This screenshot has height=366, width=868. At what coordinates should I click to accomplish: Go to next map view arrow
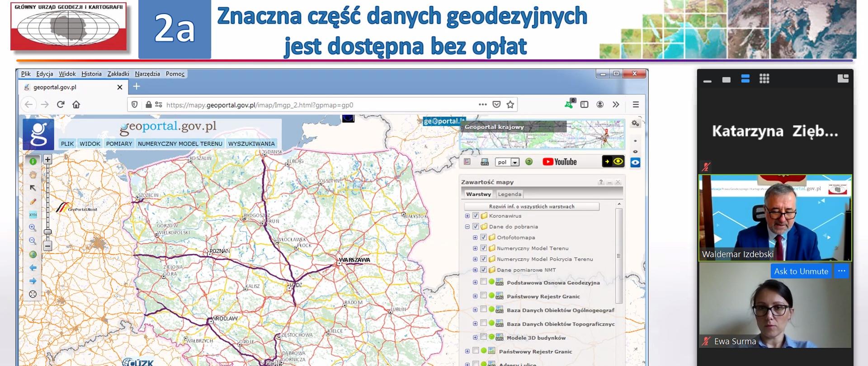pyautogui.click(x=33, y=281)
